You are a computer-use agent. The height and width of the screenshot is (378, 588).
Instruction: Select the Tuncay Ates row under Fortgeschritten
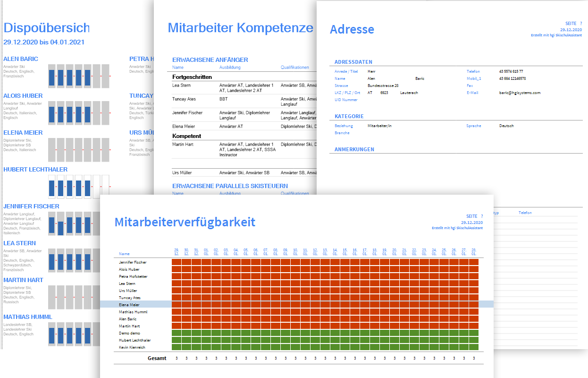pyautogui.click(x=184, y=99)
